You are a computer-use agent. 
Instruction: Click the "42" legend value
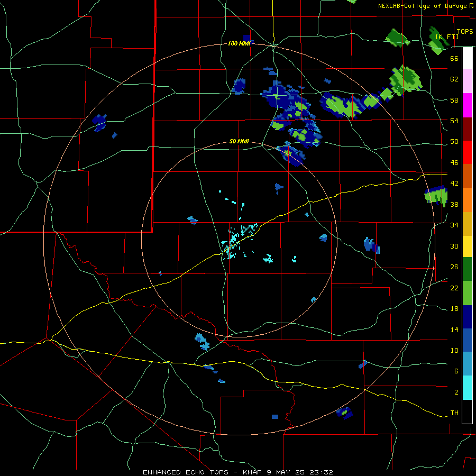[x=454, y=184]
